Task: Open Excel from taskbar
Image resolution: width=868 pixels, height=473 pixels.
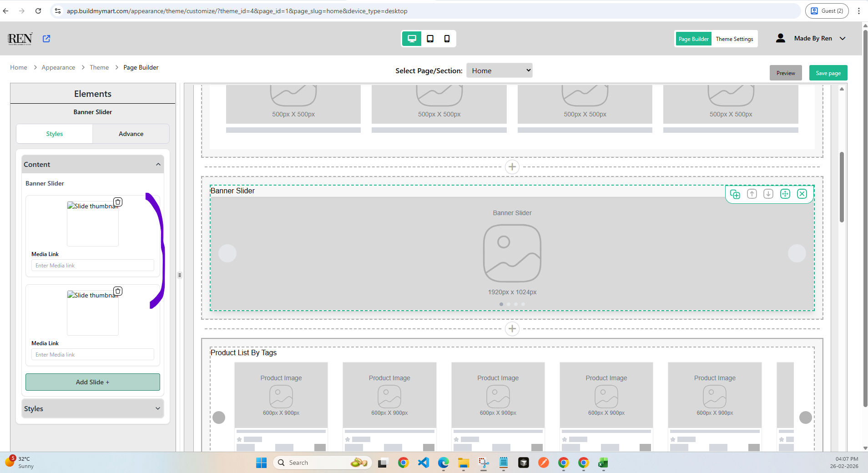Action: click(x=603, y=463)
